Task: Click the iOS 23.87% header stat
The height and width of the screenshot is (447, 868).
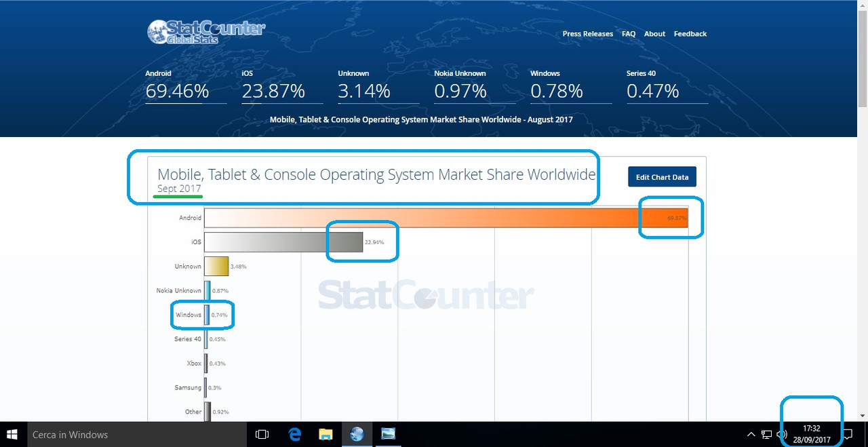Action: (282, 86)
